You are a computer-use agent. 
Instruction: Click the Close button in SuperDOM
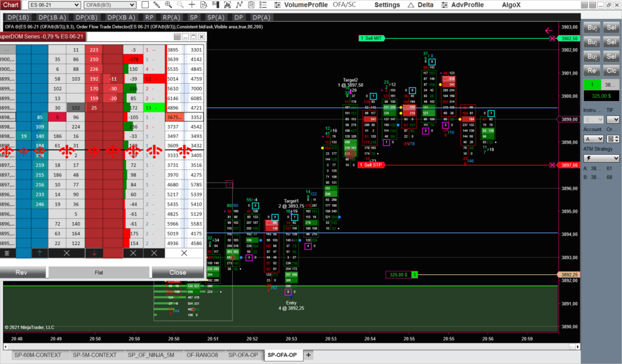click(178, 272)
